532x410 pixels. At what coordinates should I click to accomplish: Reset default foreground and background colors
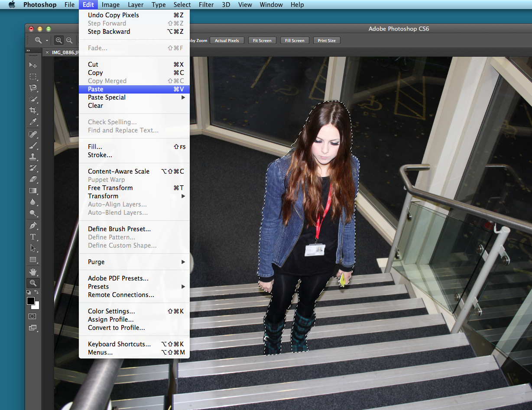[x=29, y=293]
